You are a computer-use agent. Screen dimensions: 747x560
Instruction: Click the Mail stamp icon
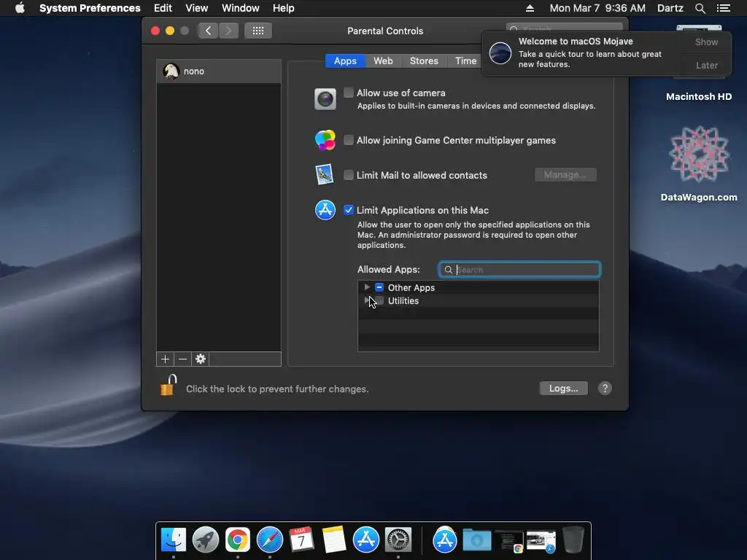pyautogui.click(x=325, y=175)
